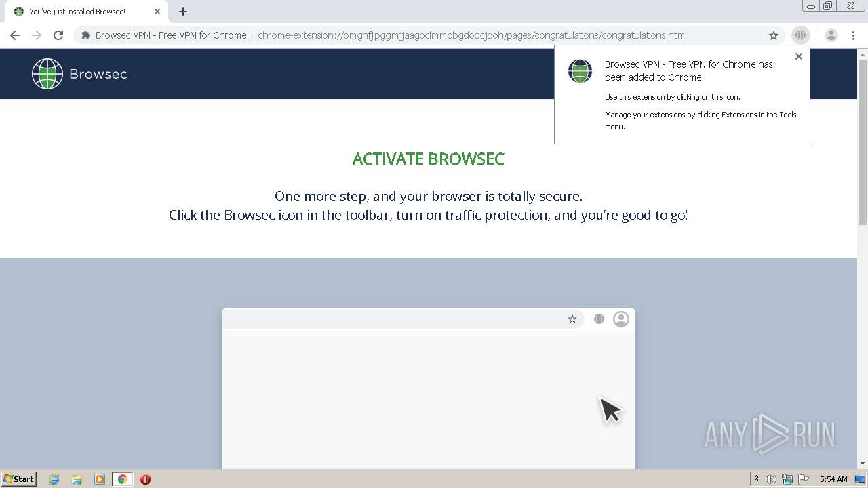Viewport: 868px width, 488px height.
Task: Click the popup text 'Manage your extensions by clicking Extensions in the Tools menu.'
Action: pos(701,121)
